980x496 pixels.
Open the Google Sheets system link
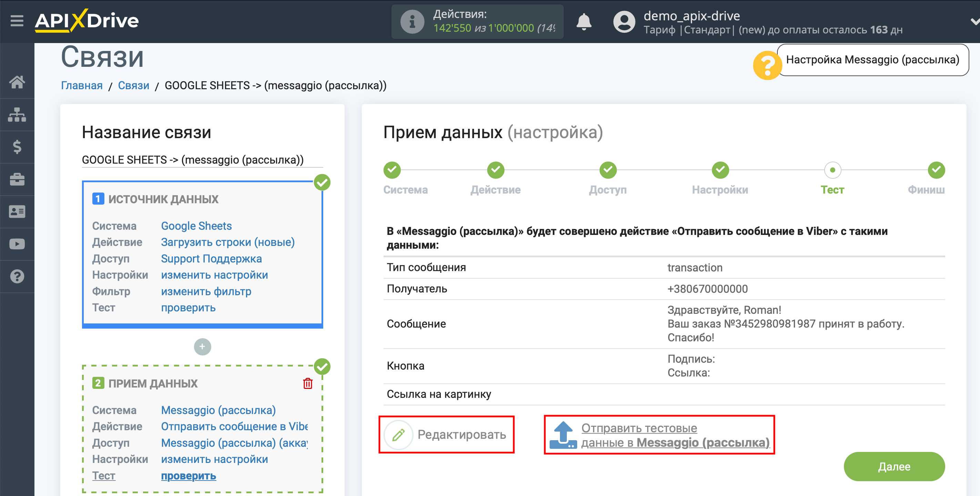(x=196, y=226)
